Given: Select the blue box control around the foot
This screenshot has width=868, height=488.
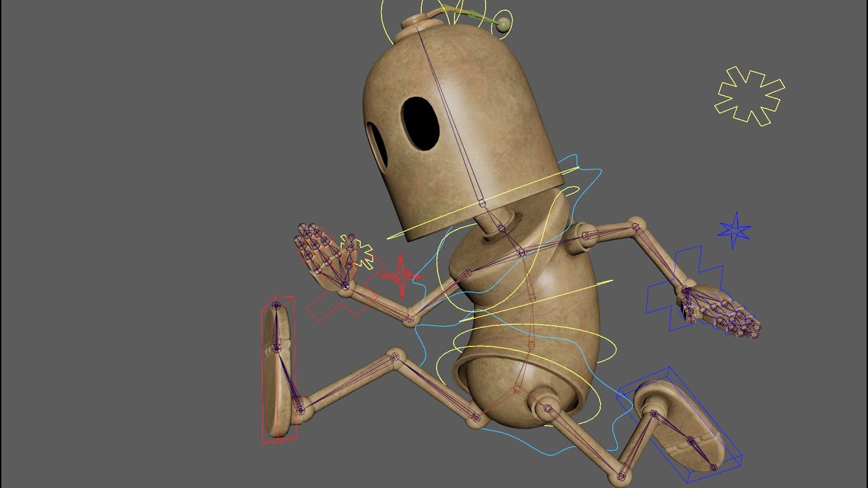Looking at the screenshot, I should [679, 424].
